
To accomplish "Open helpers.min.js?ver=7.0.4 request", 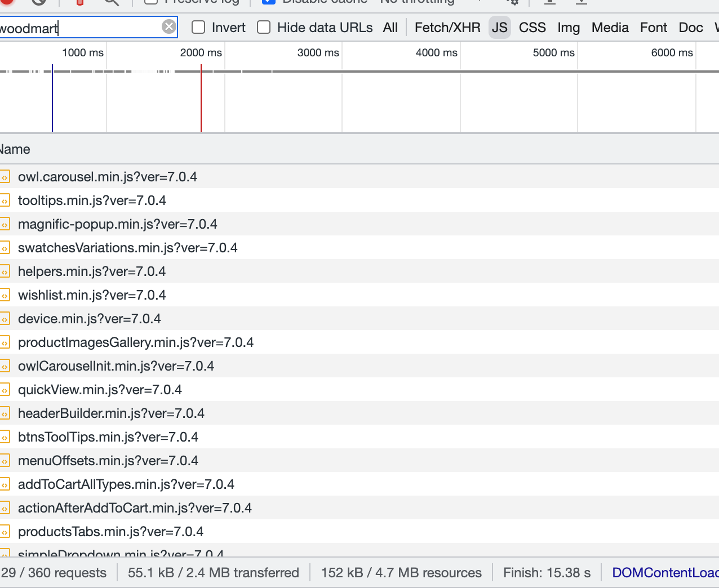I will click(x=359, y=271).
